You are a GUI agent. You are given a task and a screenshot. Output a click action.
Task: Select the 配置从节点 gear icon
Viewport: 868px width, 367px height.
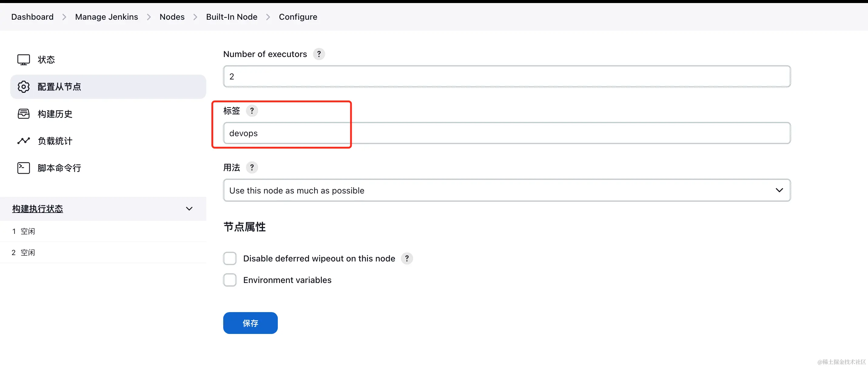click(24, 87)
